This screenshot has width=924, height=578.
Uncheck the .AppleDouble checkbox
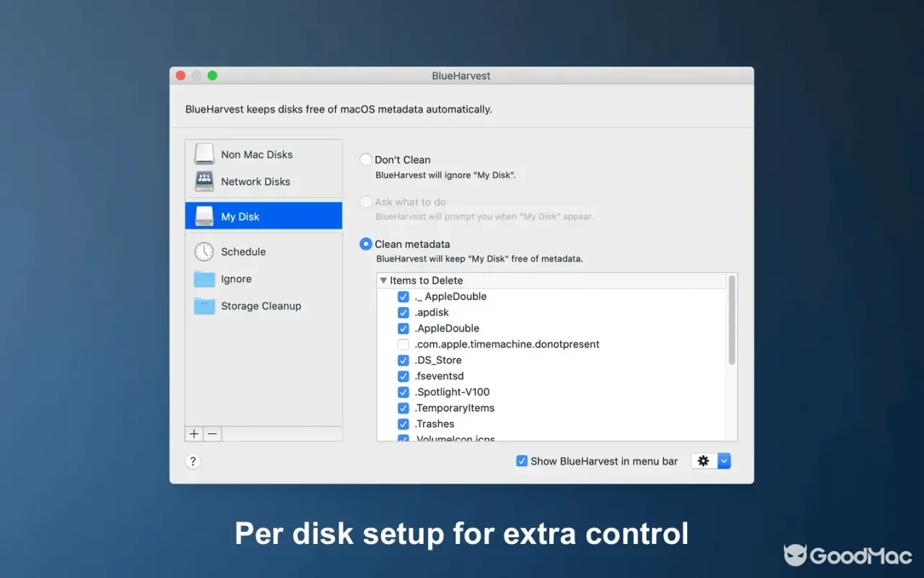point(404,329)
